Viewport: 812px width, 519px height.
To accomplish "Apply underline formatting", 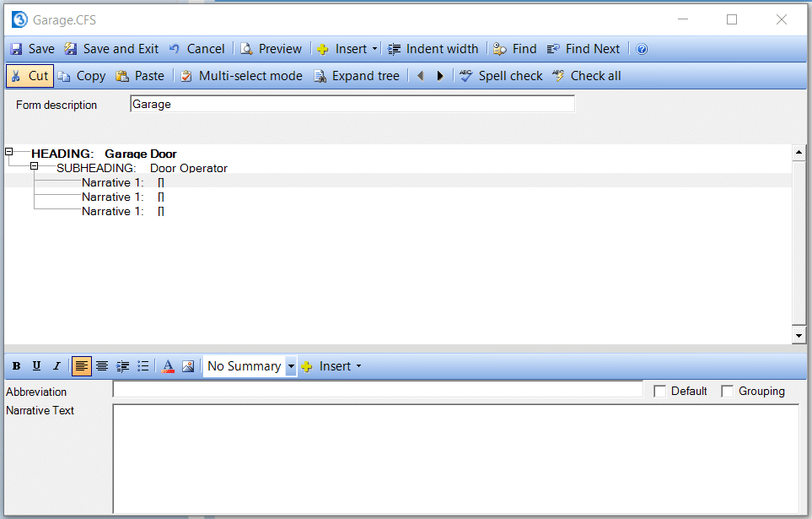I will [x=36, y=366].
